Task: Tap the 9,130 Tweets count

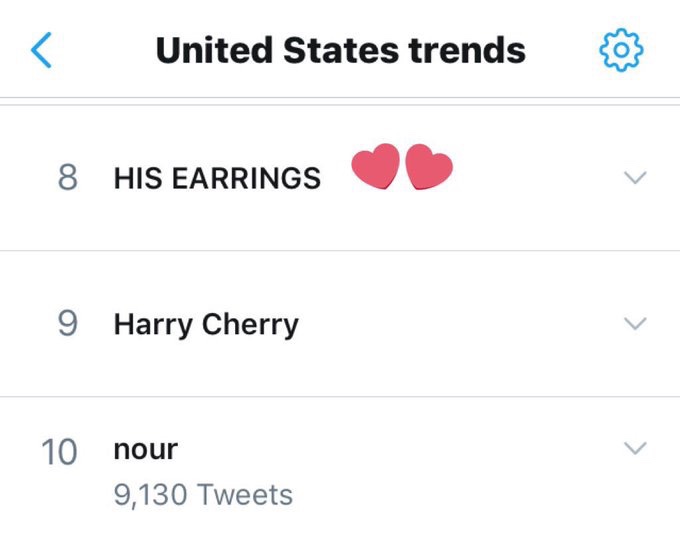Action: pos(203,494)
